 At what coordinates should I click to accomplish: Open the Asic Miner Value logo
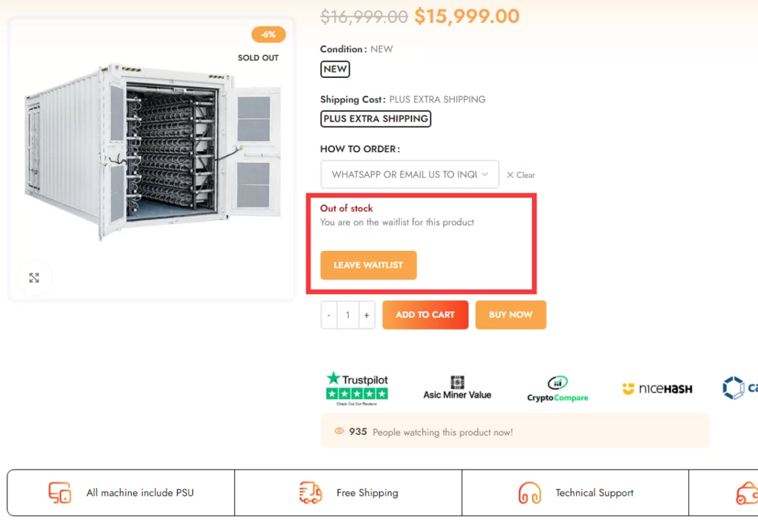click(x=457, y=388)
